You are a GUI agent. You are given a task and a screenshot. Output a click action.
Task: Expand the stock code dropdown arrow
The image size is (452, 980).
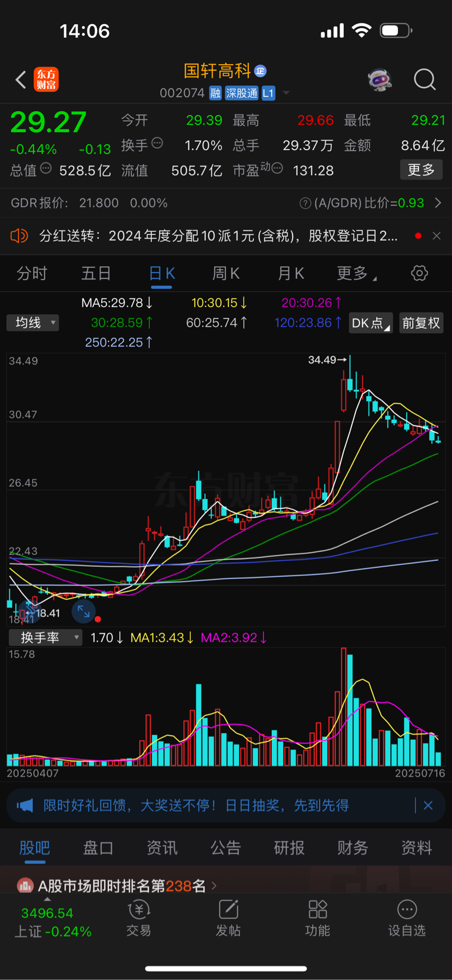click(x=286, y=93)
